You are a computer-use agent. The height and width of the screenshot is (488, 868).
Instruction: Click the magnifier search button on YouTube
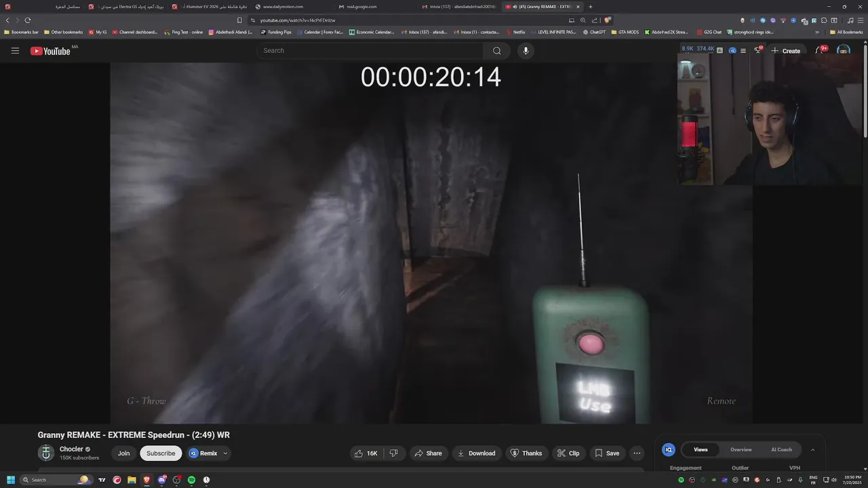pyautogui.click(x=497, y=51)
